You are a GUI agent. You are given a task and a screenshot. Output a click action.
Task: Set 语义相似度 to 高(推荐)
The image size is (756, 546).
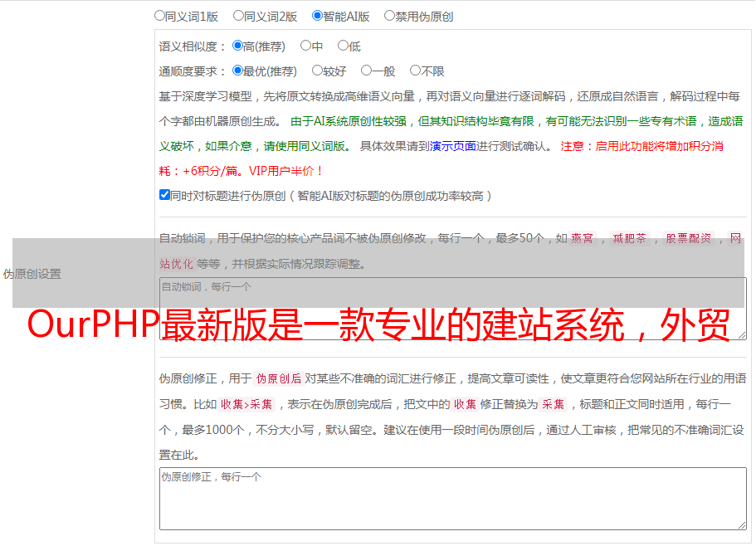(x=237, y=46)
